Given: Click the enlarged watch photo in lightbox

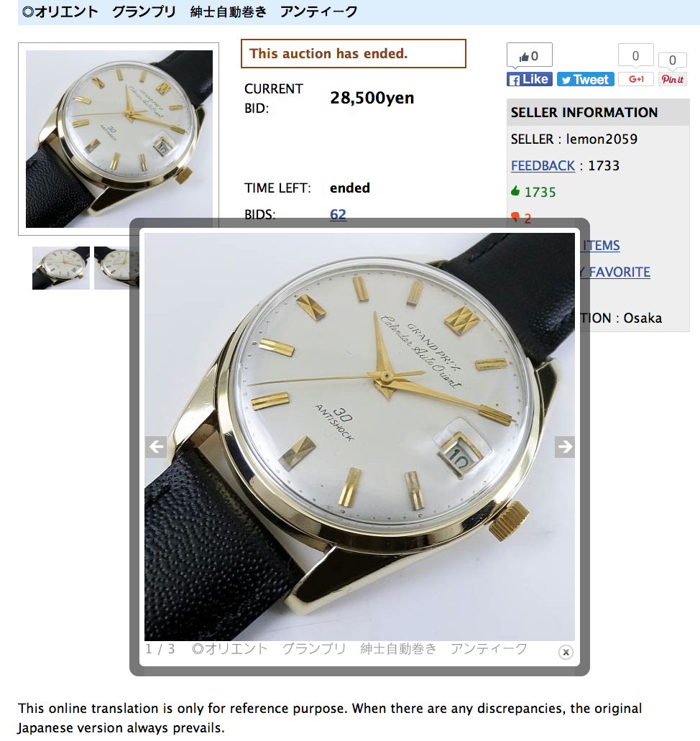Looking at the screenshot, I should coord(359,436).
